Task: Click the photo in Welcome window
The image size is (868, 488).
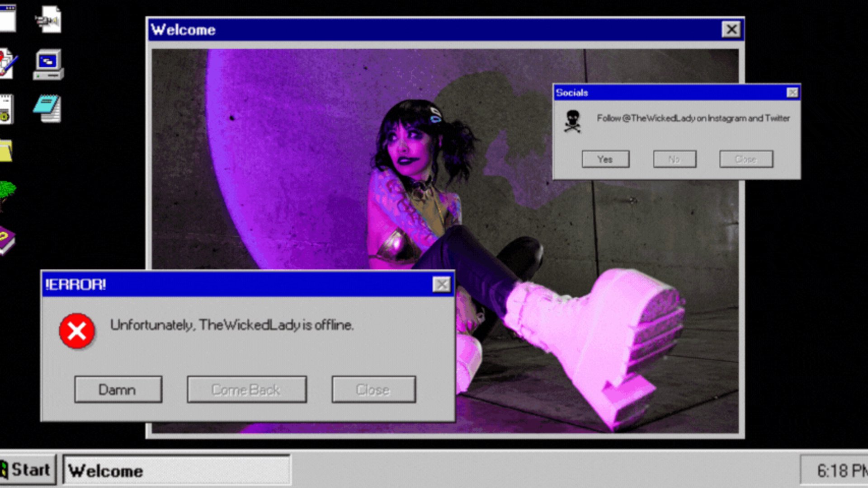Action: pos(445,241)
